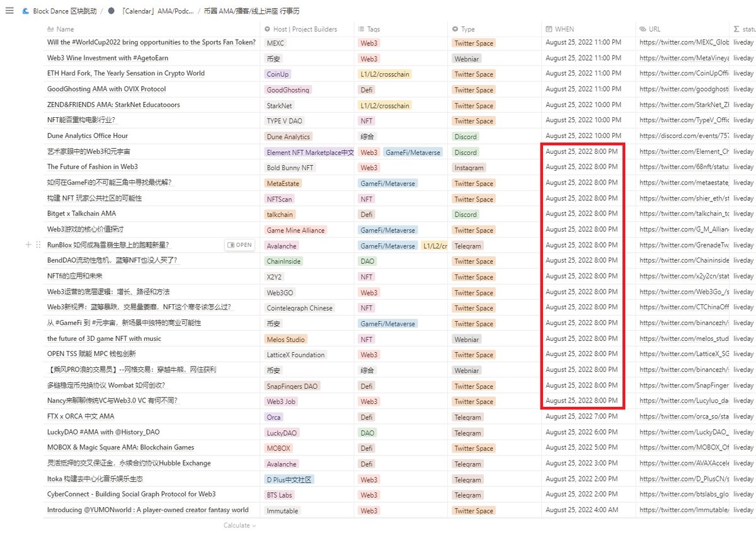Click the calendar icon in WHEN header
The width and height of the screenshot is (756, 533).
pyautogui.click(x=549, y=29)
